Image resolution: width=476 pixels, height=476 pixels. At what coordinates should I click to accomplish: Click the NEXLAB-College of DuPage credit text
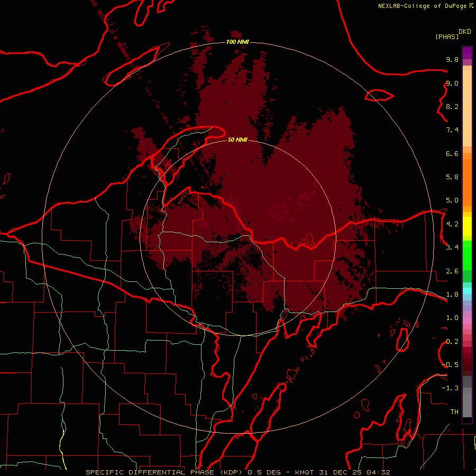(422, 6)
